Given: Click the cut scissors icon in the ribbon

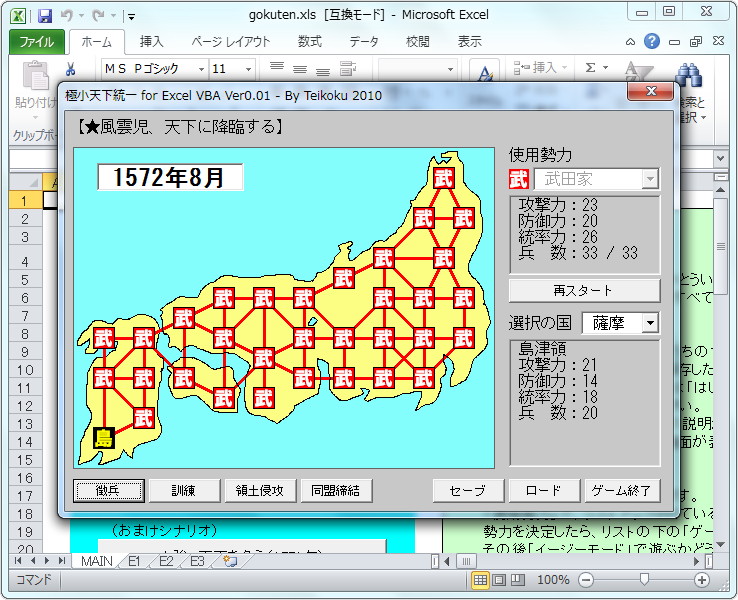Looking at the screenshot, I should pyautogui.click(x=70, y=69).
